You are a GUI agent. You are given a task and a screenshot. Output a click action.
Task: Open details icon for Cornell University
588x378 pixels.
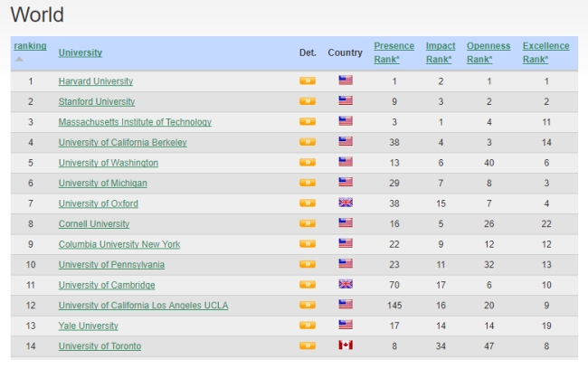pos(308,223)
